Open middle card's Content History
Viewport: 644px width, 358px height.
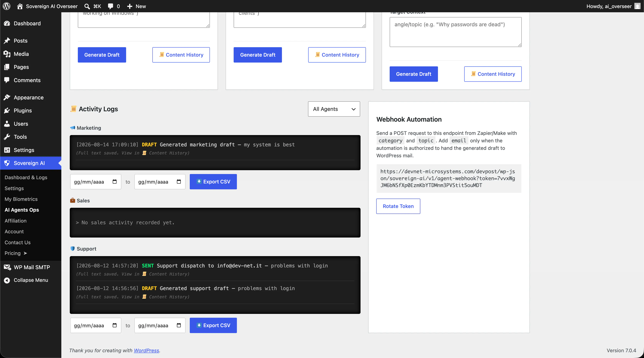tap(337, 55)
